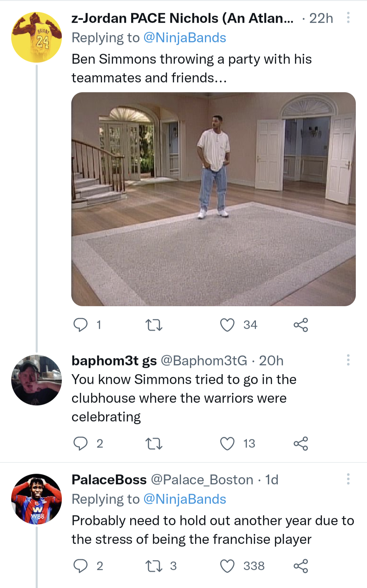The width and height of the screenshot is (367, 588).
Task: Open the @NinjaBands mention in the first tweet
Action: [185, 38]
